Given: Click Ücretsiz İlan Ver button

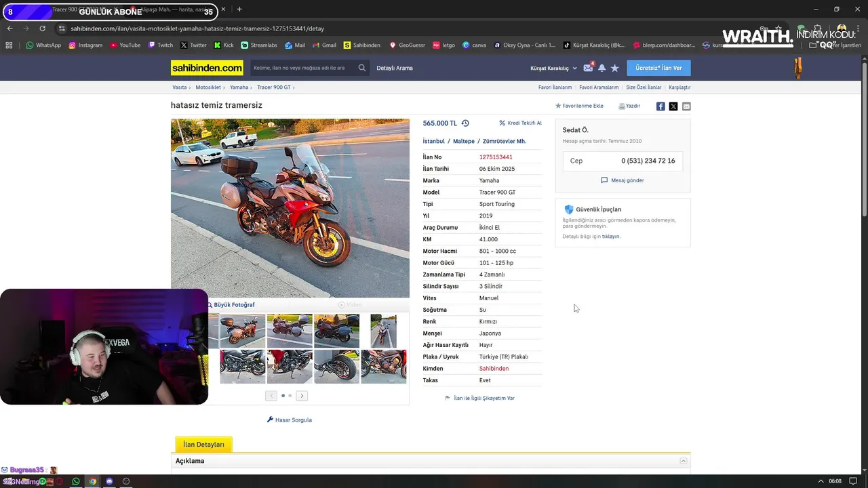Looking at the screenshot, I should click(x=658, y=68).
